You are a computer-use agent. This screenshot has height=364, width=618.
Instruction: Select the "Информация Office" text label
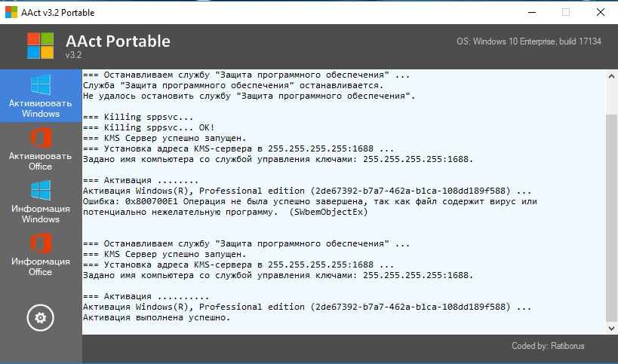pyautogui.click(x=41, y=266)
